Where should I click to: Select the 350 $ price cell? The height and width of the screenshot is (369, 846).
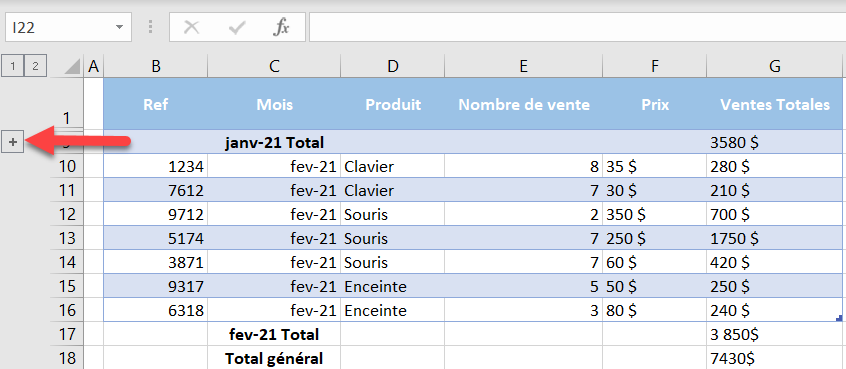pyautogui.click(x=654, y=214)
